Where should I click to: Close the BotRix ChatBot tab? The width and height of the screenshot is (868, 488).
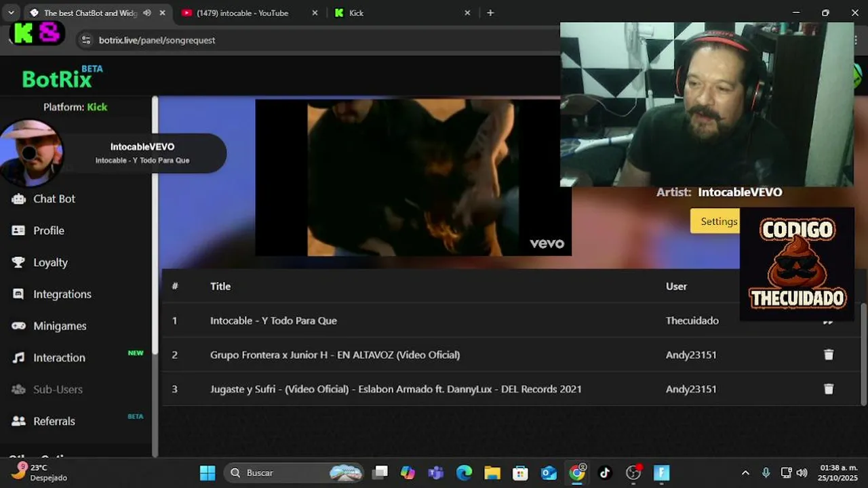click(162, 13)
